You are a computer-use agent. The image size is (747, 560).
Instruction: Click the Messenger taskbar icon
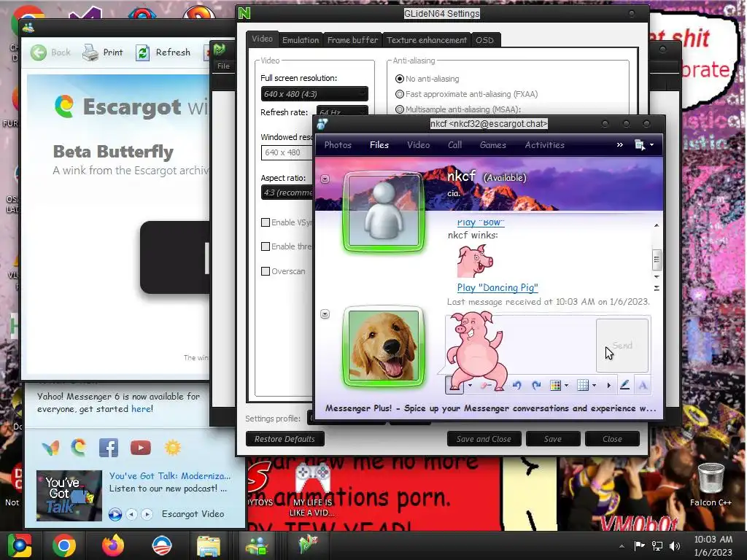257,545
